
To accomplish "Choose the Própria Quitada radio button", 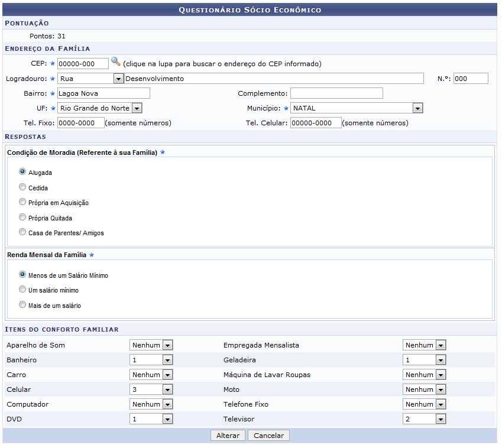I will click(22, 217).
